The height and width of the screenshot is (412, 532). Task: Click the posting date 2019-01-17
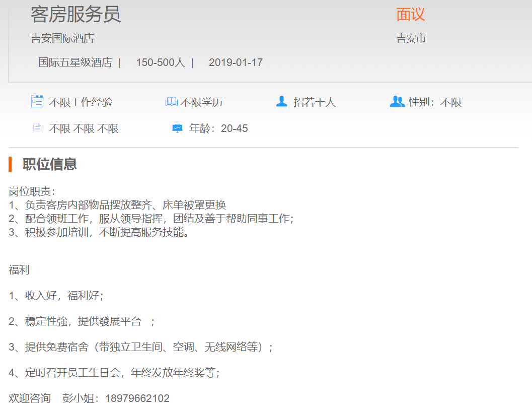click(236, 62)
